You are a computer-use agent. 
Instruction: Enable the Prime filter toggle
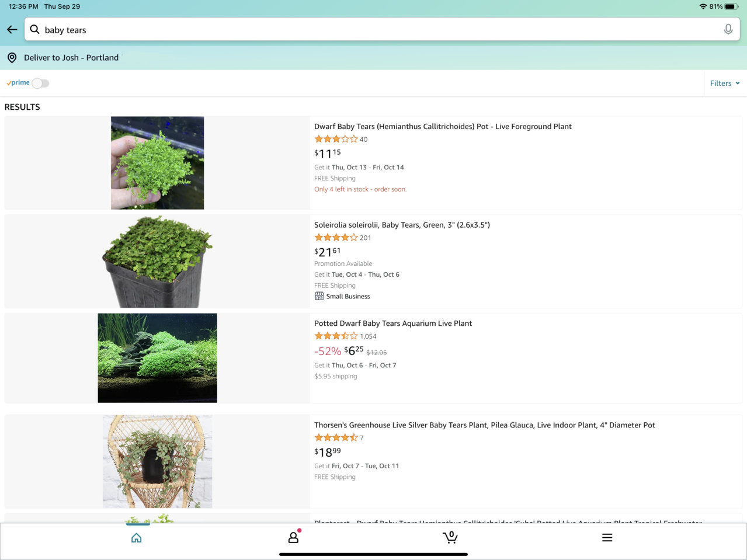pos(40,84)
